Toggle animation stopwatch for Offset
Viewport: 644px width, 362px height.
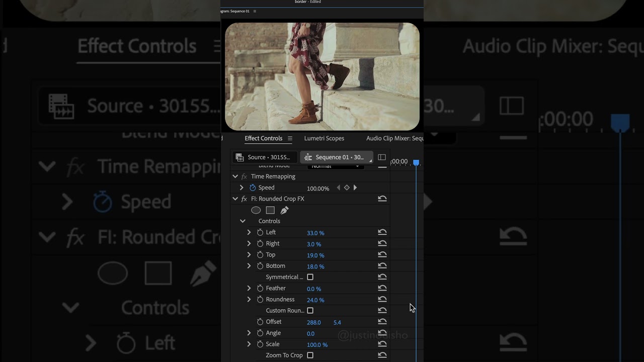coord(260,322)
